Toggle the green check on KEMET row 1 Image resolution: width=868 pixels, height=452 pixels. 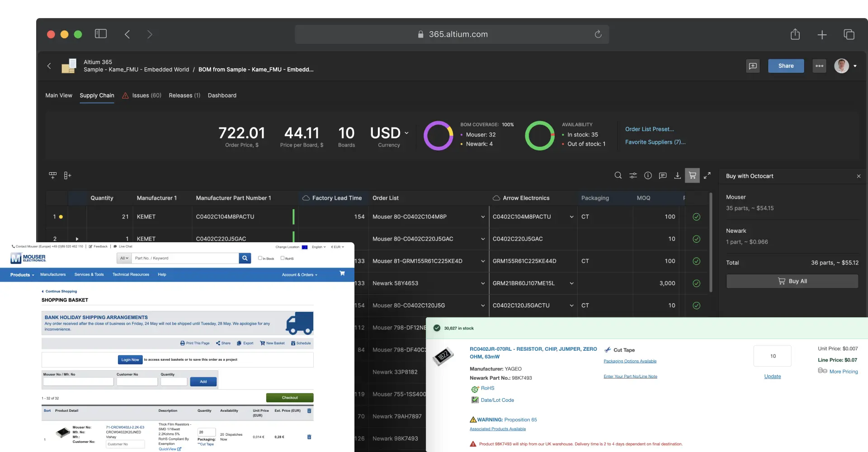tap(696, 217)
